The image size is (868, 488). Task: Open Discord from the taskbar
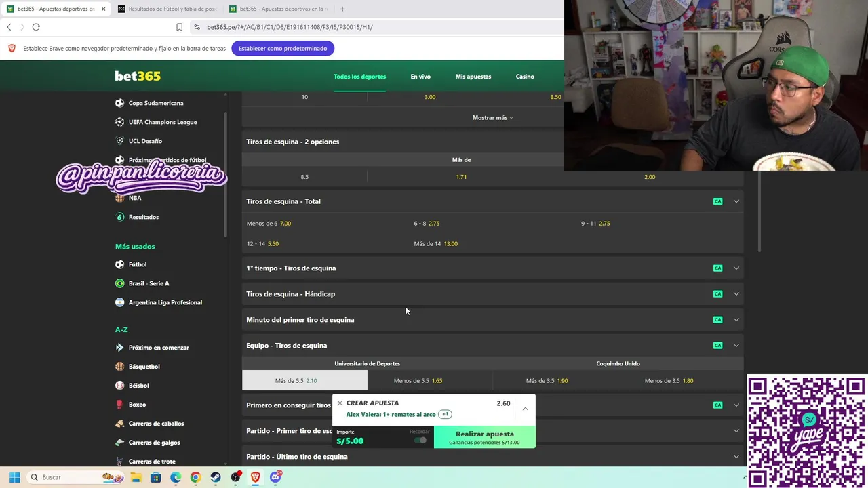coord(275,477)
